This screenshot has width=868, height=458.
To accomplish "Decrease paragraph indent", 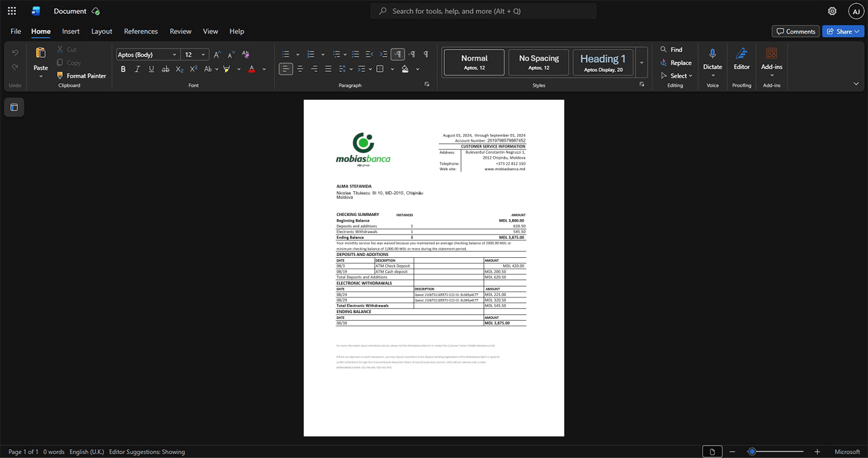I will [x=370, y=55].
